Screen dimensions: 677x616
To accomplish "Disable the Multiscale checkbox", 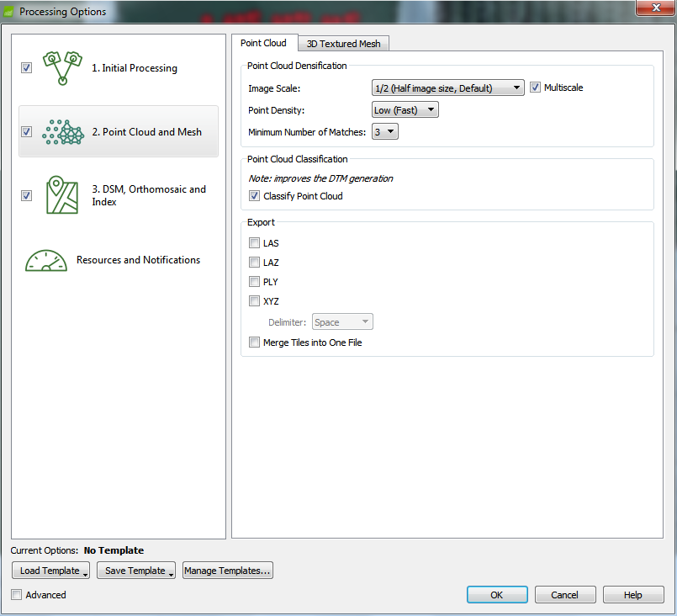I will pyautogui.click(x=535, y=88).
